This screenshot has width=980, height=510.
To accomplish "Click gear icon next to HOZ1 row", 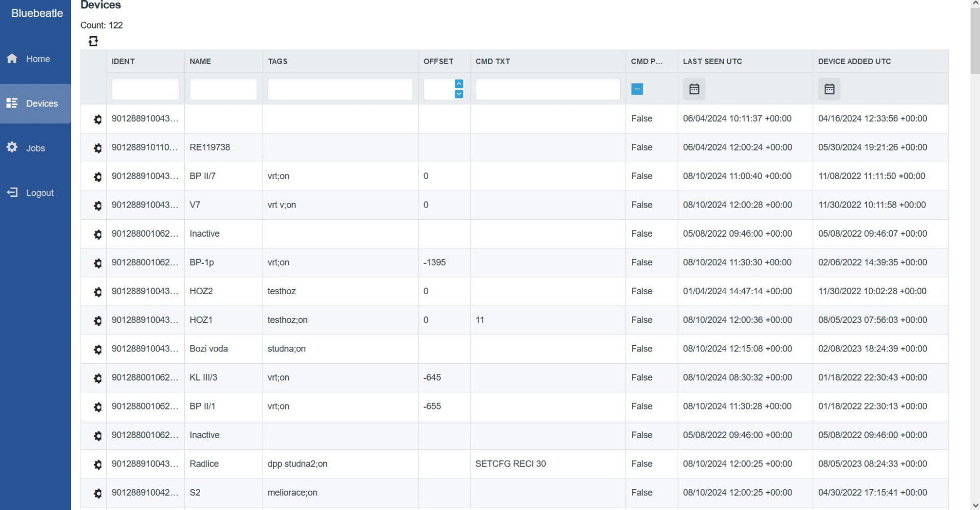I will pyautogui.click(x=97, y=321).
